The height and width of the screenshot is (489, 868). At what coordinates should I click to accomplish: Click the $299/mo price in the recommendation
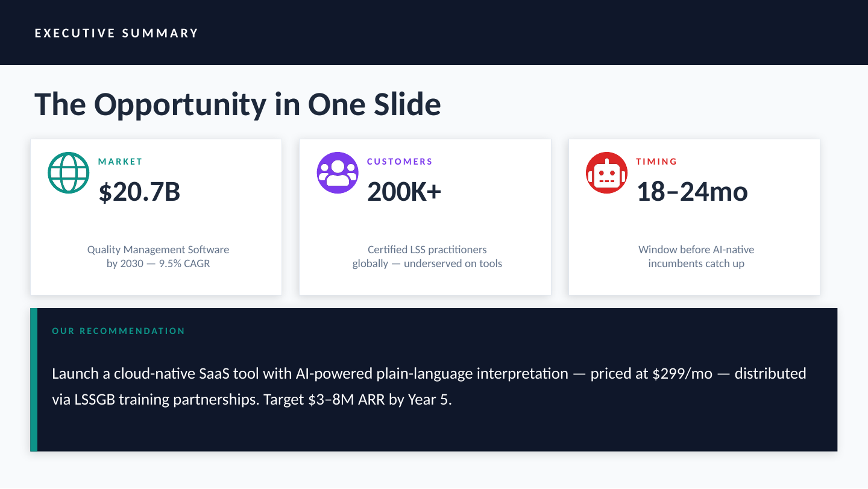[x=682, y=374]
